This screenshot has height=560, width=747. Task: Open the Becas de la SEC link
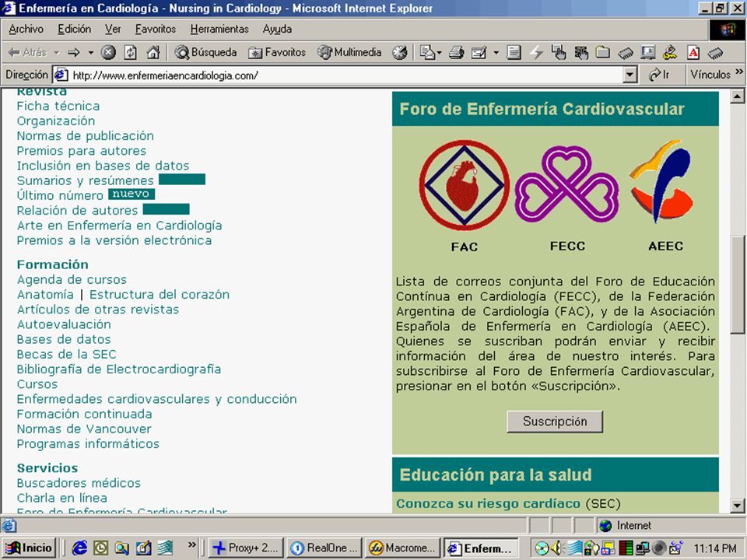click(67, 354)
